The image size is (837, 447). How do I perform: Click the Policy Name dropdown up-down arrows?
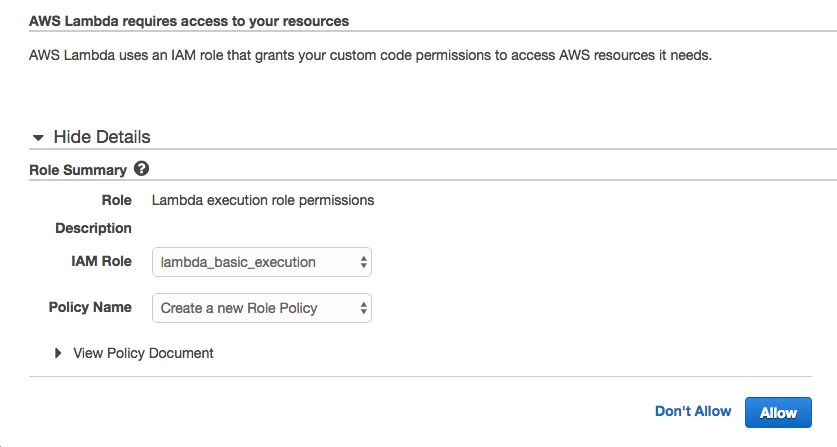[x=364, y=308]
